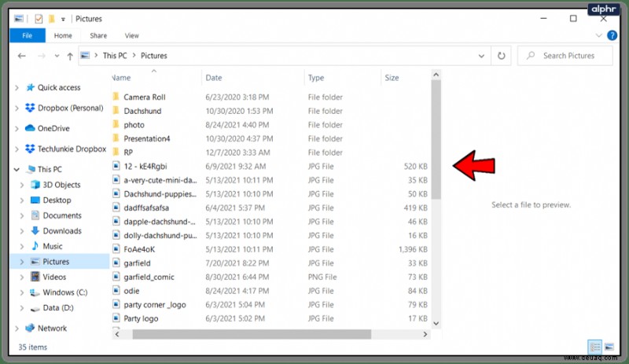Click the Data (D:) drive icon

tap(35, 308)
